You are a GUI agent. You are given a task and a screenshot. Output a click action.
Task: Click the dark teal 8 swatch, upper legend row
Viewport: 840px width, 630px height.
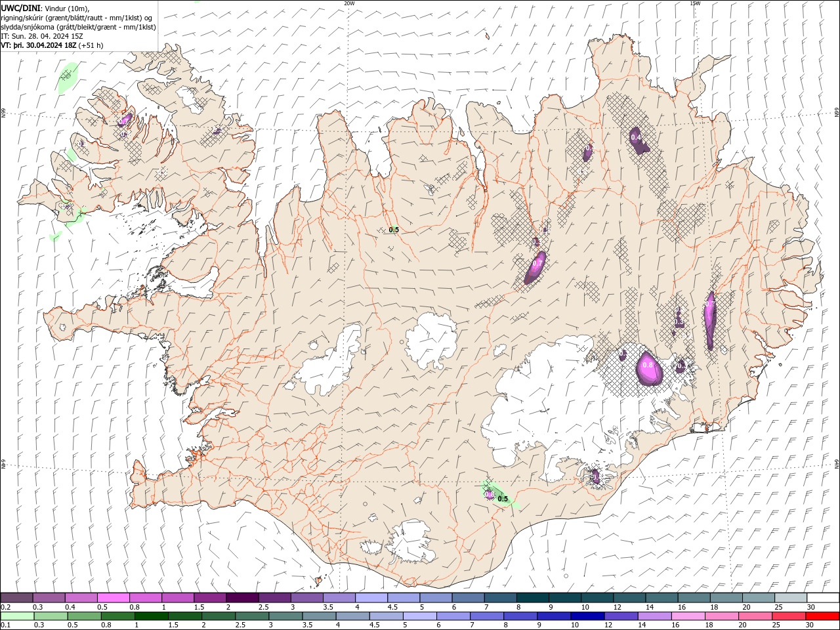532,598
